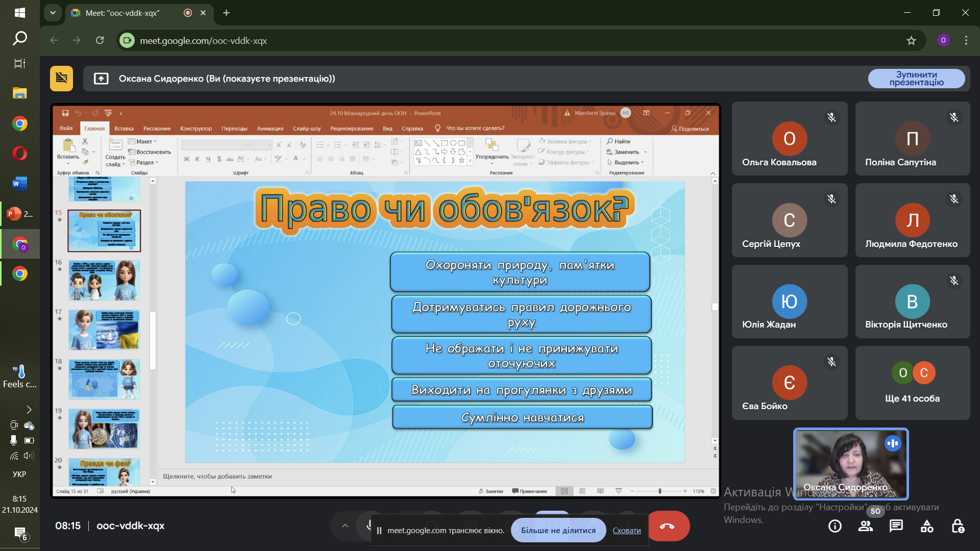Viewport: 980px width, 551px height.
Task: Open host controls lock icon
Action: coord(958,526)
